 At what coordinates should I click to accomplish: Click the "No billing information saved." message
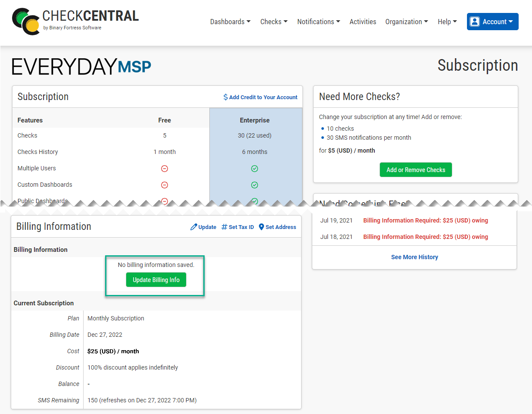(x=156, y=265)
